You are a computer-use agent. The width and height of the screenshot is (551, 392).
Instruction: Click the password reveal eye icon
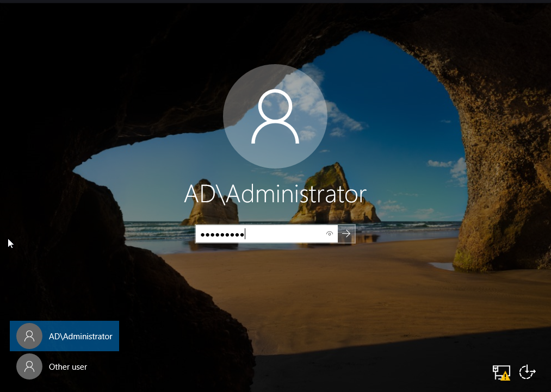[x=329, y=234]
